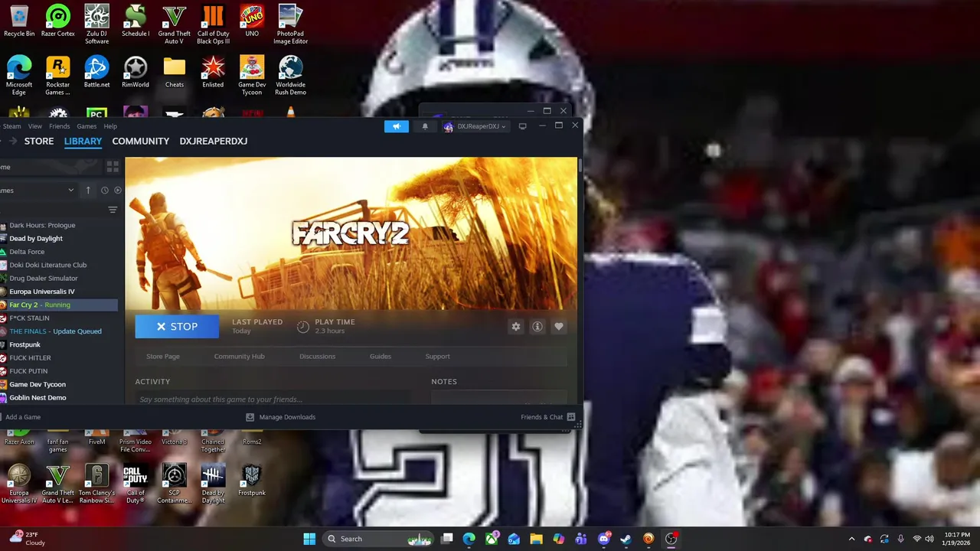Open the Help menu in Steam

tap(110, 126)
